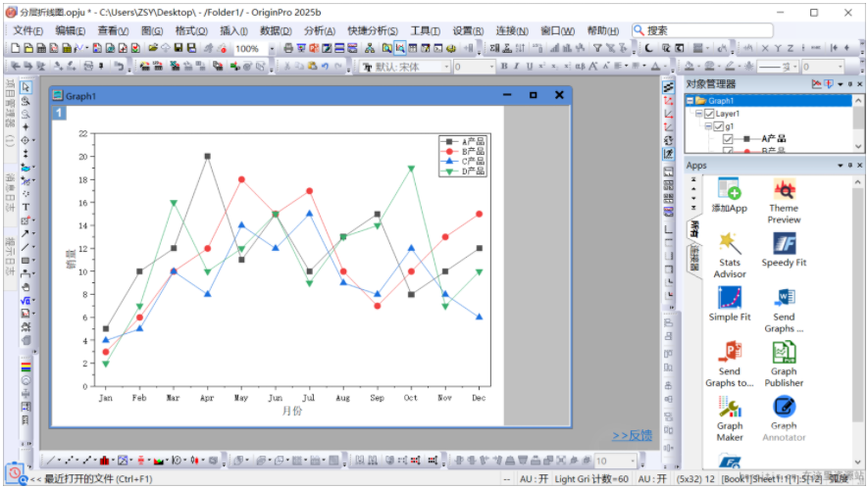Screen dimensions: 868x488
Task: Apply bold text formatting
Action: coord(504,67)
